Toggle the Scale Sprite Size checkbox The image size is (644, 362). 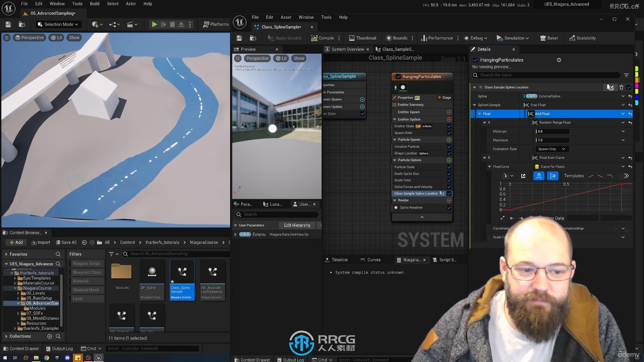(x=449, y=174)
